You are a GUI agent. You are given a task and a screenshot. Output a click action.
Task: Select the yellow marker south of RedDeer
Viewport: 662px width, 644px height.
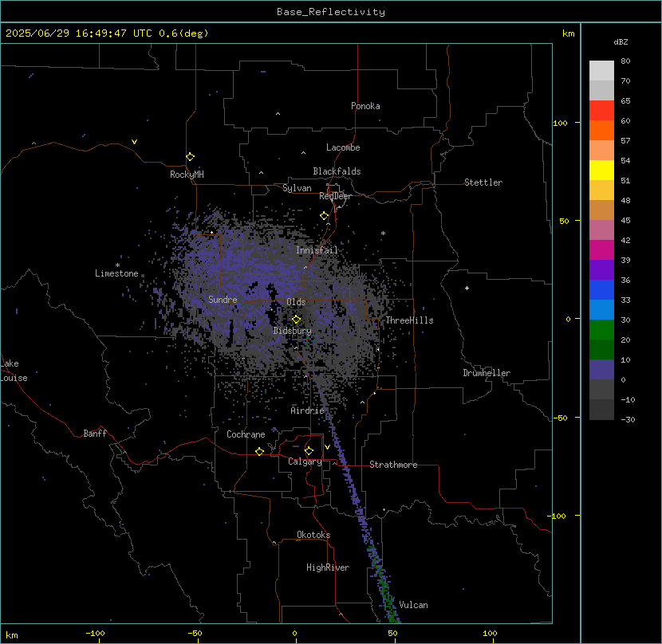click(x=324, y=216)
